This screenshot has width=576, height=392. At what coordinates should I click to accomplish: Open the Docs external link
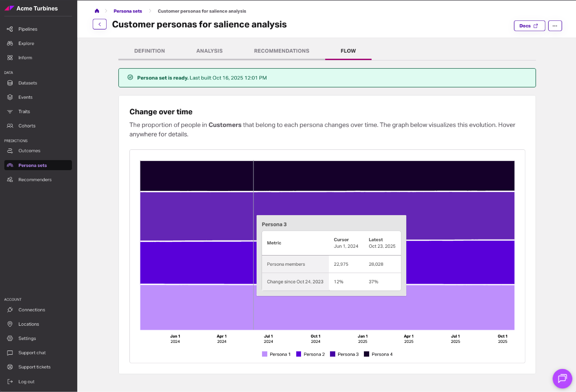click(x=529, y=26)
